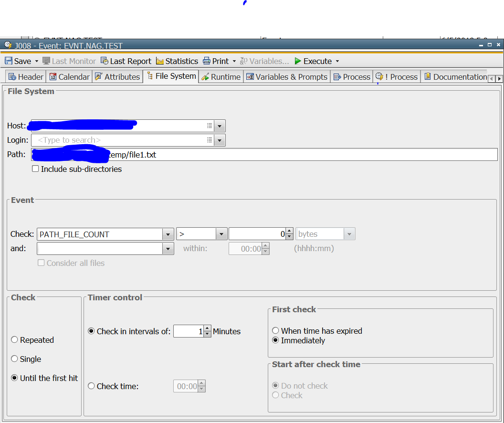The image size is (504, 423).
Task: Click the Save disk icon
Action: tap(9, 61)
